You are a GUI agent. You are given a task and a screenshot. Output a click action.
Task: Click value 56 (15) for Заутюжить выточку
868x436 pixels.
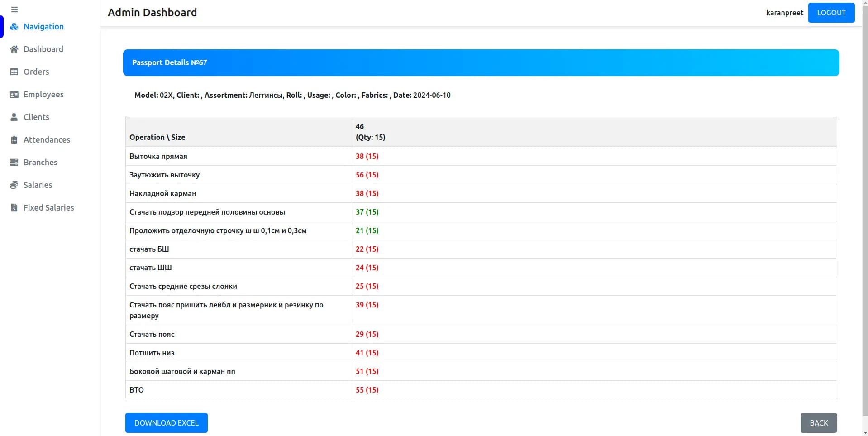367,175
